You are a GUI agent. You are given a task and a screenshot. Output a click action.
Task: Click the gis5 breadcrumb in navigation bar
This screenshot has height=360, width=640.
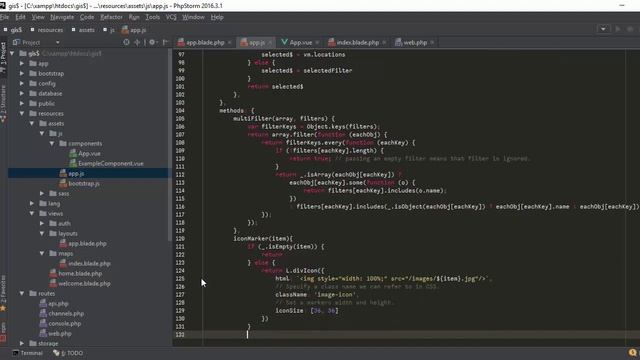coord(13,30)
